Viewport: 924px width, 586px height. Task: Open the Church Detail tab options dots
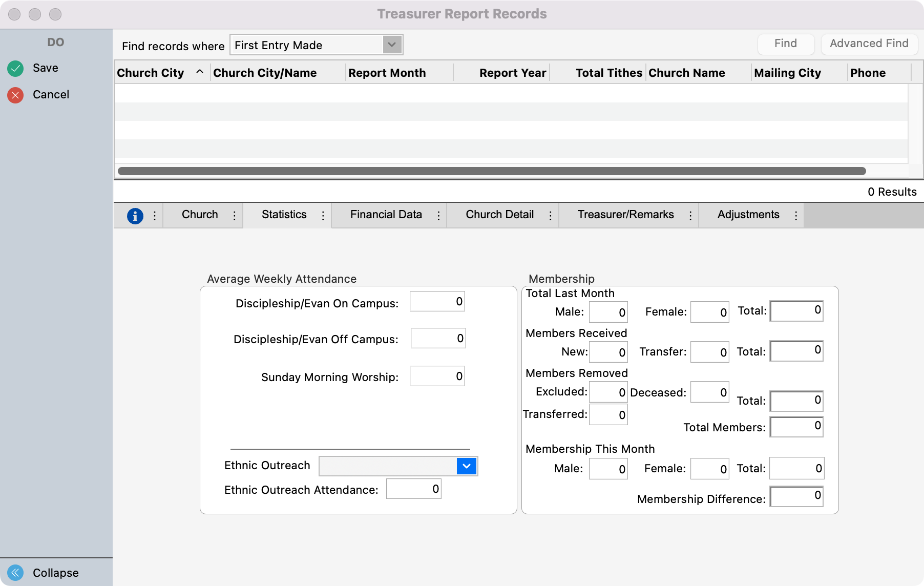coord(550,215)
